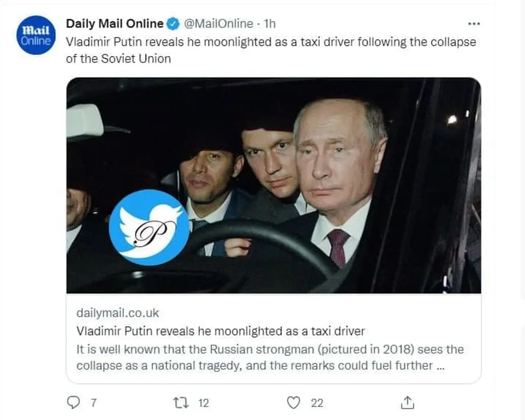
Task: Open the dailymail.co.uk domain link
Action: click(x=118, y=313)
